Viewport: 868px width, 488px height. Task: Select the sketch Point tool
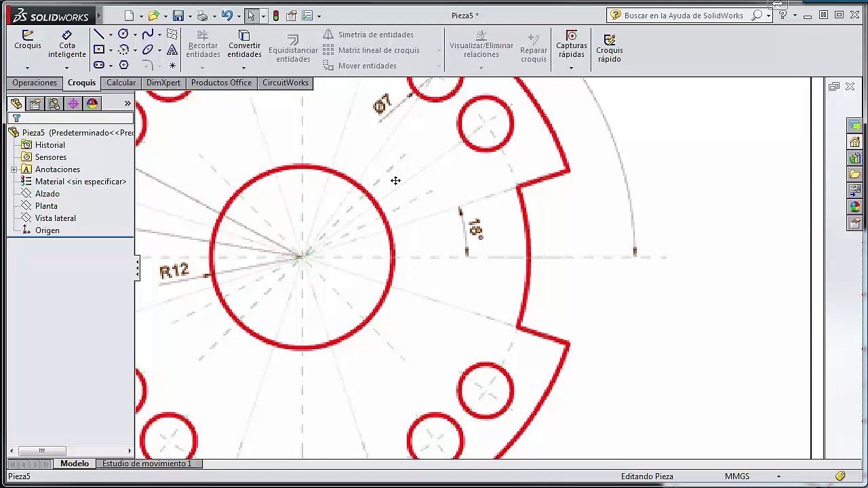click(172, 65)
